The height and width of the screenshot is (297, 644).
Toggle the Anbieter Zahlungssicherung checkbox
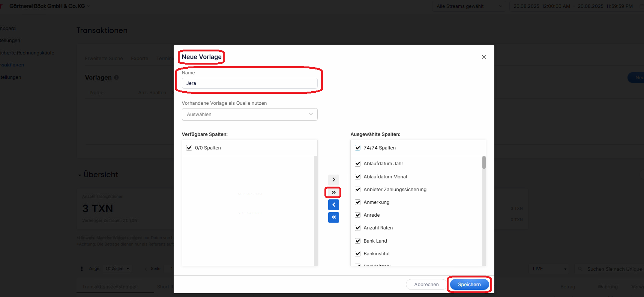358,190
